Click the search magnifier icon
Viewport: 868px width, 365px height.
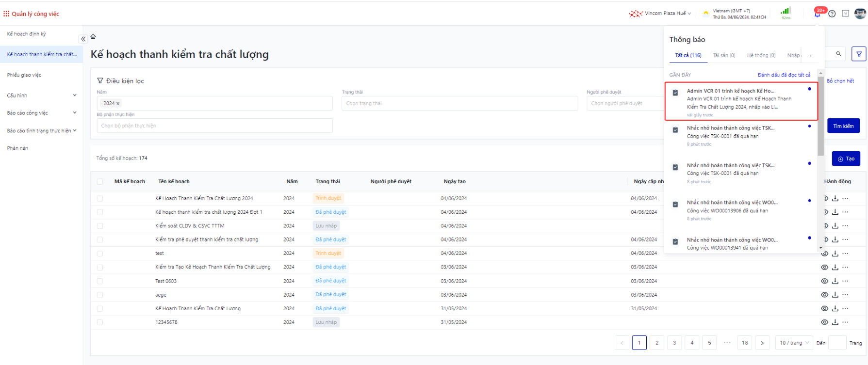coord(838,54)
